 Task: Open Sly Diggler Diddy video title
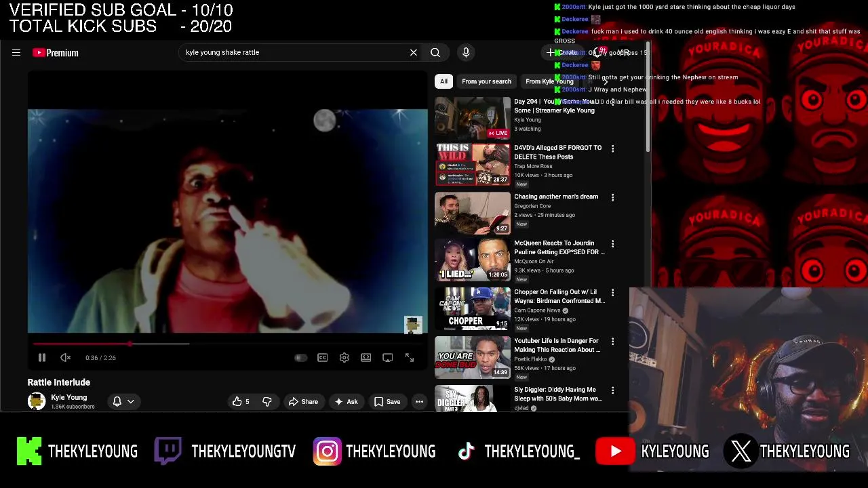[x=558, y=394]
